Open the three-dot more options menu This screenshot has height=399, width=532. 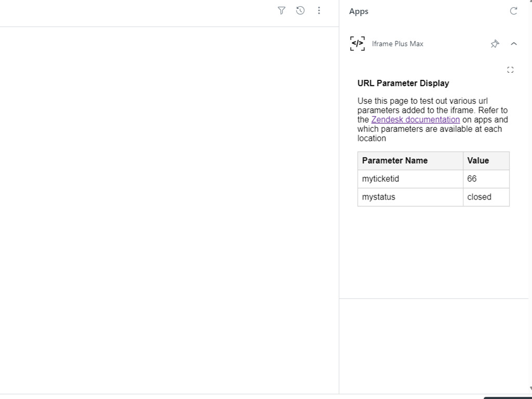(x=319, y=10)
